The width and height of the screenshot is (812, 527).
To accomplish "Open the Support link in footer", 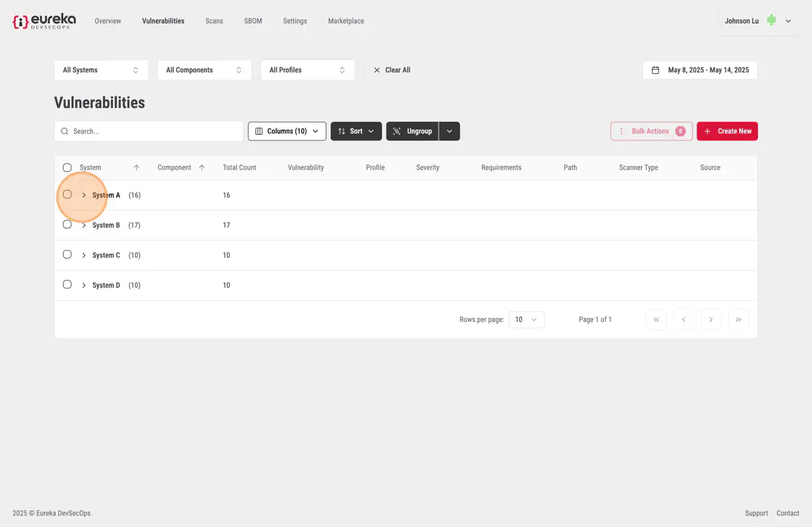I will (x=756, y=513).
